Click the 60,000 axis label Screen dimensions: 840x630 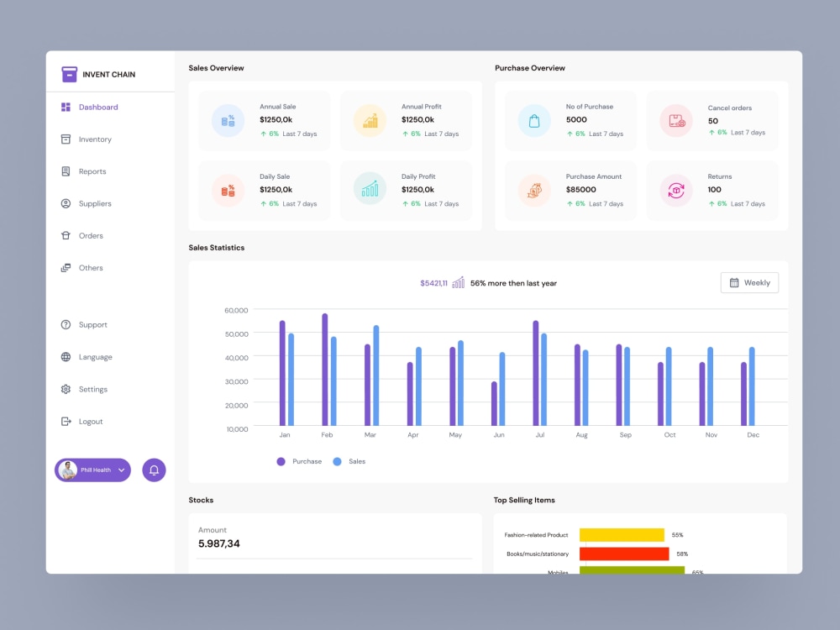tap(236, 310)
